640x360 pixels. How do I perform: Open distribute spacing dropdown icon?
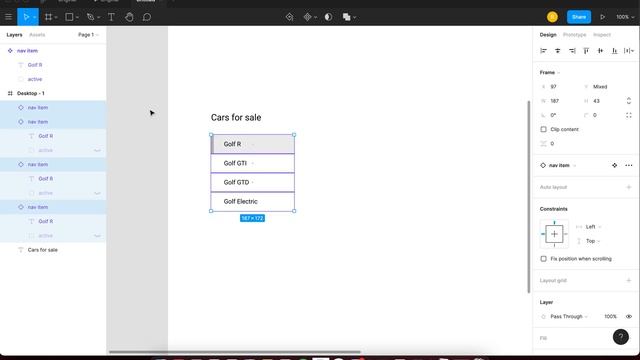pyautogui.click(x=629, y=51)
